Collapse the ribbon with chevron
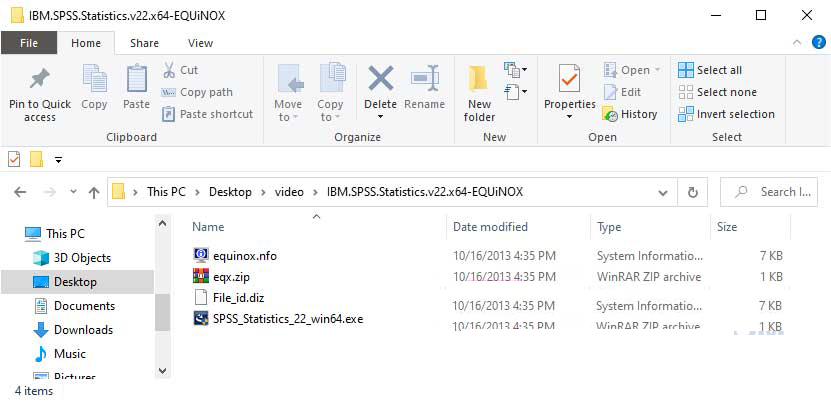 coord(797,43)
